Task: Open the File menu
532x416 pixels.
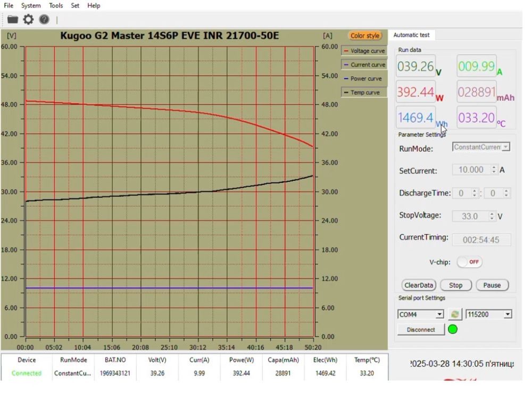Action: pyautogui.click(x=9, y=5)
